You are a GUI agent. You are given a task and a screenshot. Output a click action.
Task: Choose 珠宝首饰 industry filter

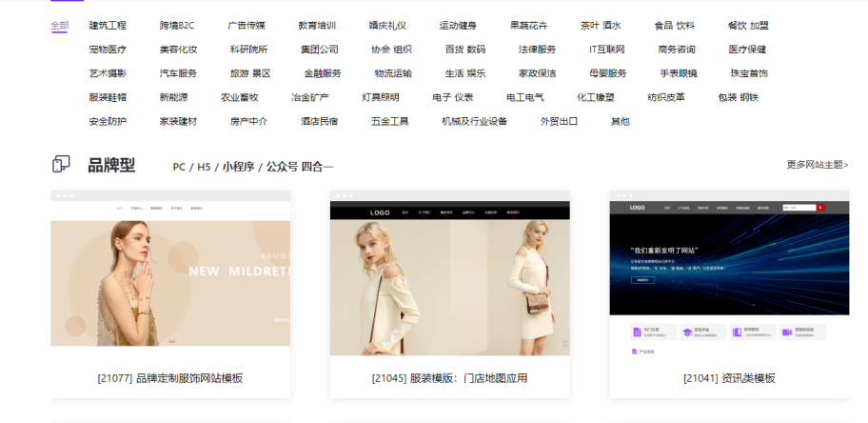point(749,72)
